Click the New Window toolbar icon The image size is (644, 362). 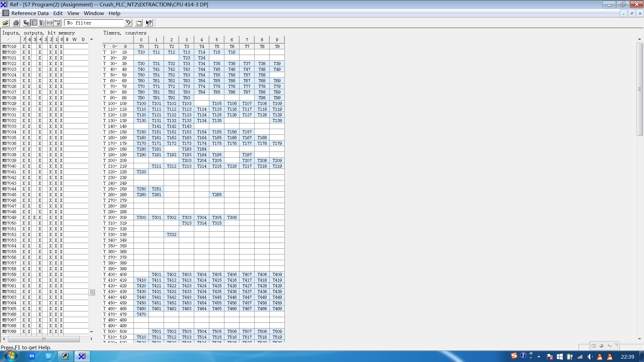click(139, 23)
